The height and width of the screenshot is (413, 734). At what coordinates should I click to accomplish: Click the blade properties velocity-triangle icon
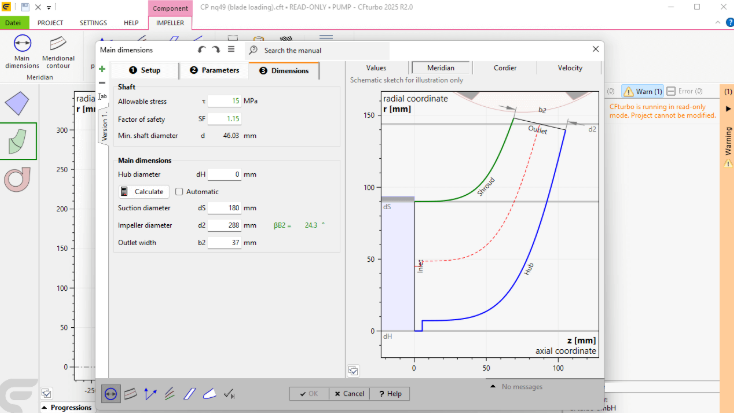coord(150,394)
